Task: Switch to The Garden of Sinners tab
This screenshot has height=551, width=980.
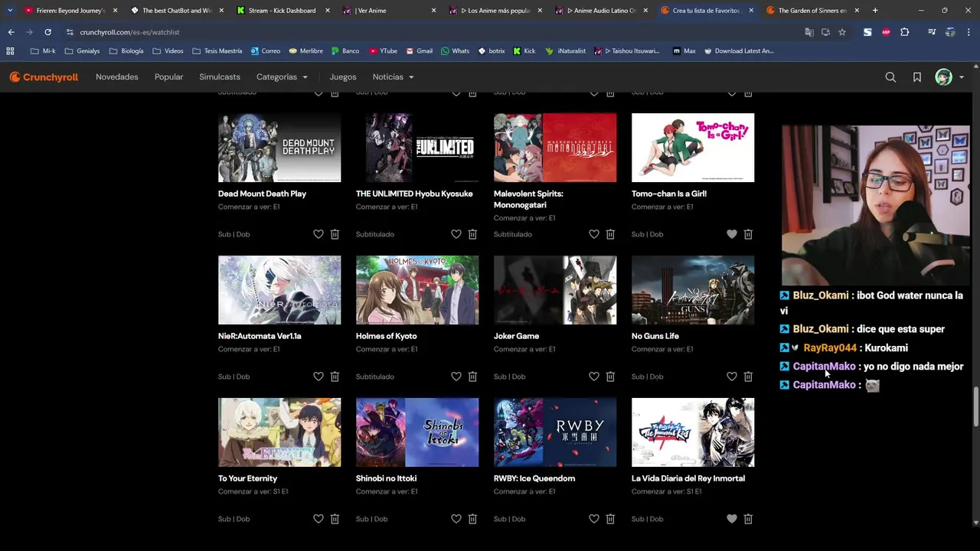Action: click(x=811, y=11)
